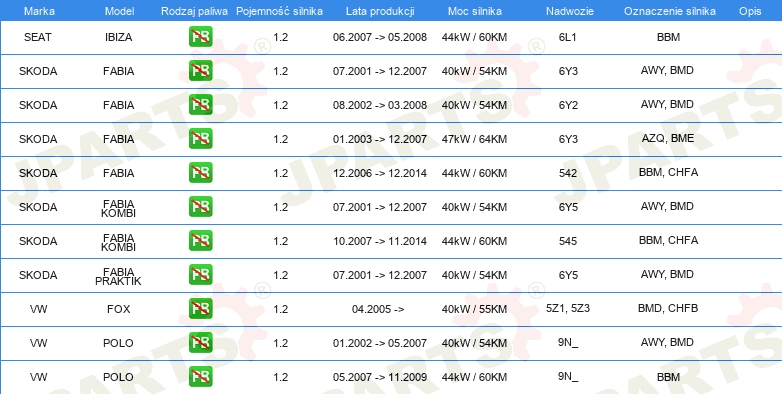This screenshot has height=394, width=782.
Task: Click fuel icon in POLO BBM row
Action: click(x=200, y=377)
